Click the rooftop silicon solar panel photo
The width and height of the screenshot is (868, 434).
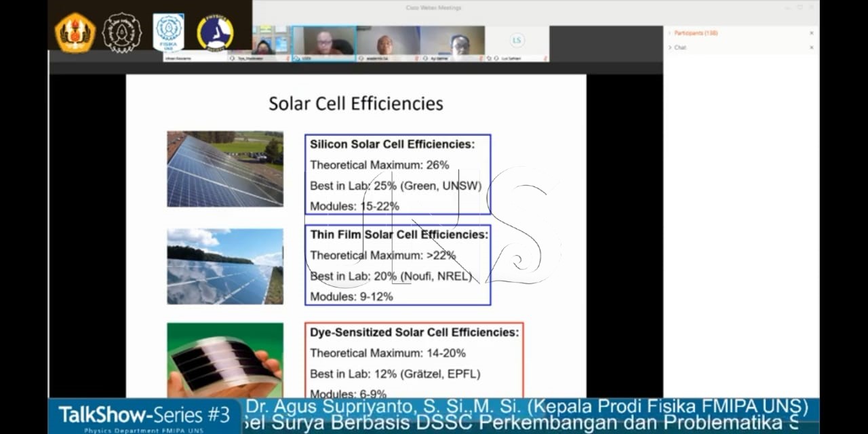pyautogui.click(x=225, y=169)
